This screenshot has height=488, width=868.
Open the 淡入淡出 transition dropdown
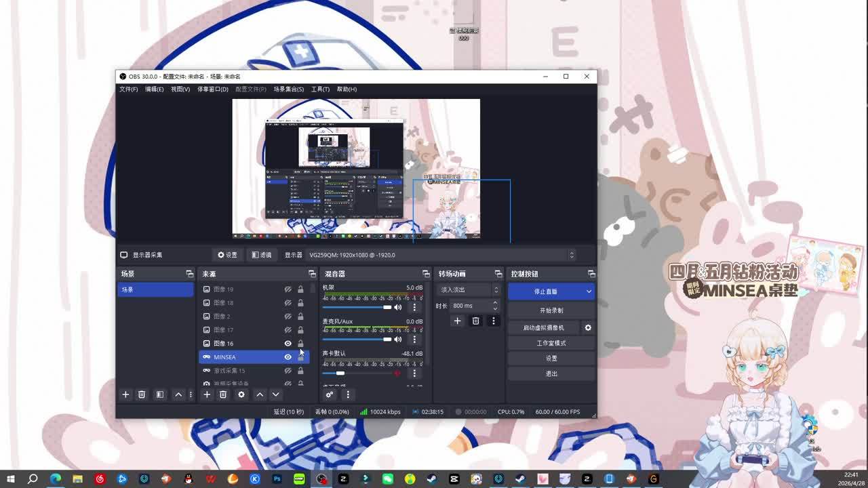pos(469,290)
